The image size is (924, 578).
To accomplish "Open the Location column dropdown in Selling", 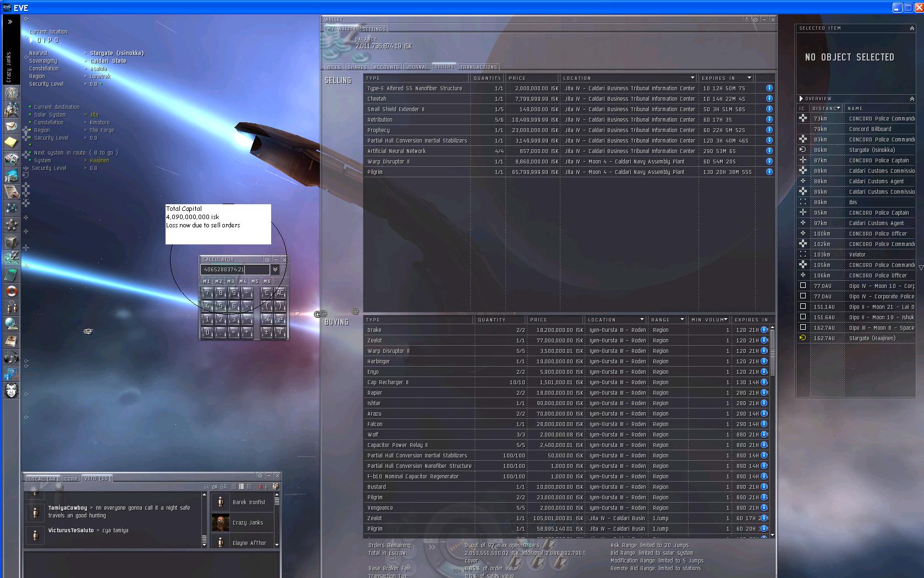I will click(x=692, y=78).
